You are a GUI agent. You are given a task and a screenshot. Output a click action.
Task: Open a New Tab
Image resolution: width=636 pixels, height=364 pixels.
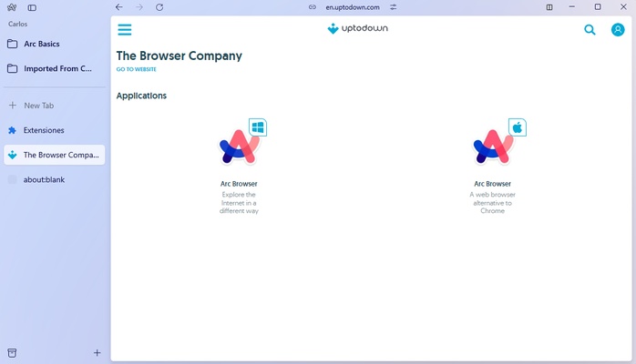coord(55,106)
